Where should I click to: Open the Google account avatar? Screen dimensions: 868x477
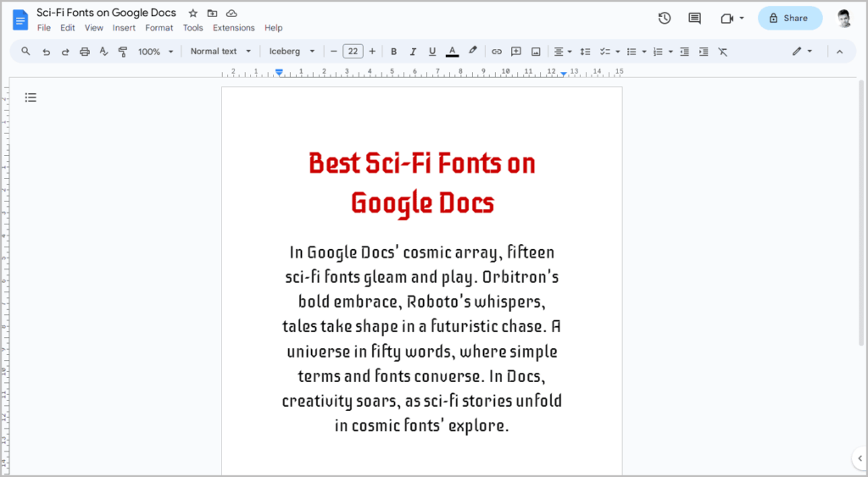(x=843, y=19)
